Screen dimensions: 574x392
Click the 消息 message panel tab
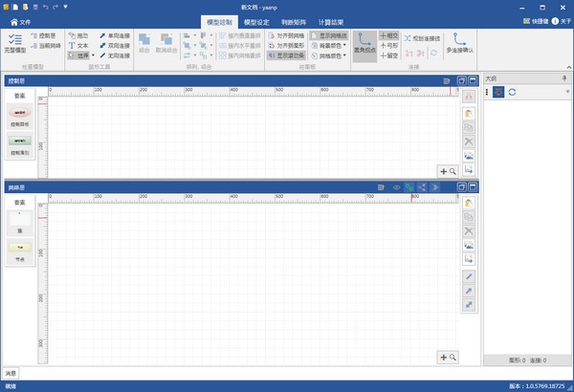[x=10, y=372]
